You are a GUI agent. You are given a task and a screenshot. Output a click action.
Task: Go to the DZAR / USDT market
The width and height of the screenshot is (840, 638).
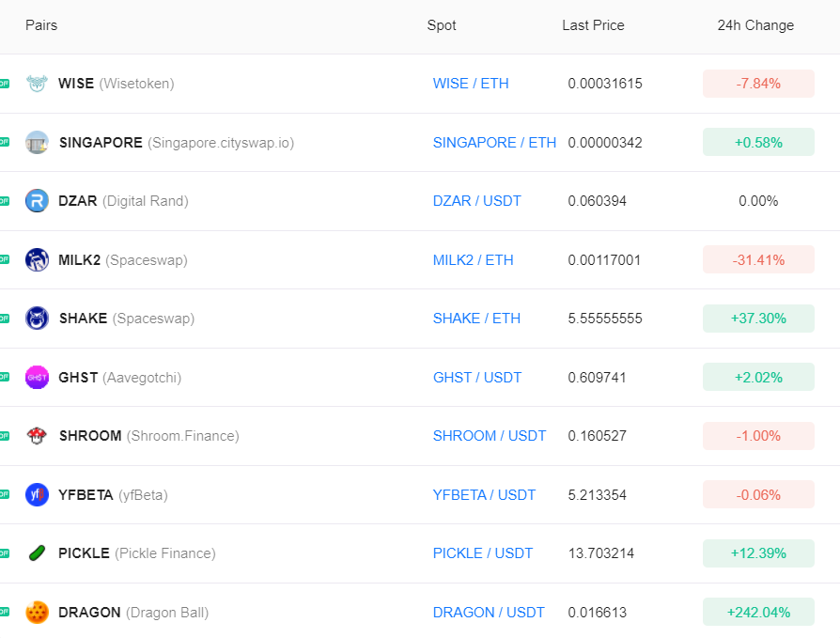click(476, 201)
